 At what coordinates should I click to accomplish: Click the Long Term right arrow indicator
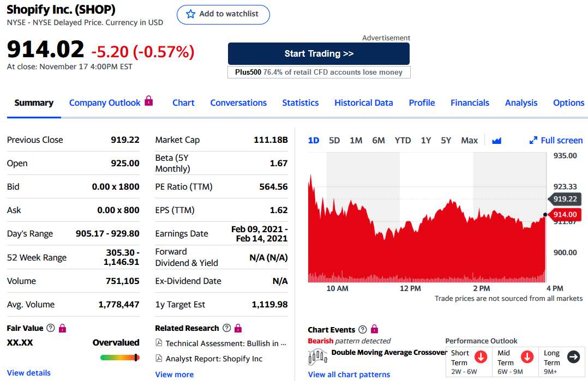(x=573, y=357)
